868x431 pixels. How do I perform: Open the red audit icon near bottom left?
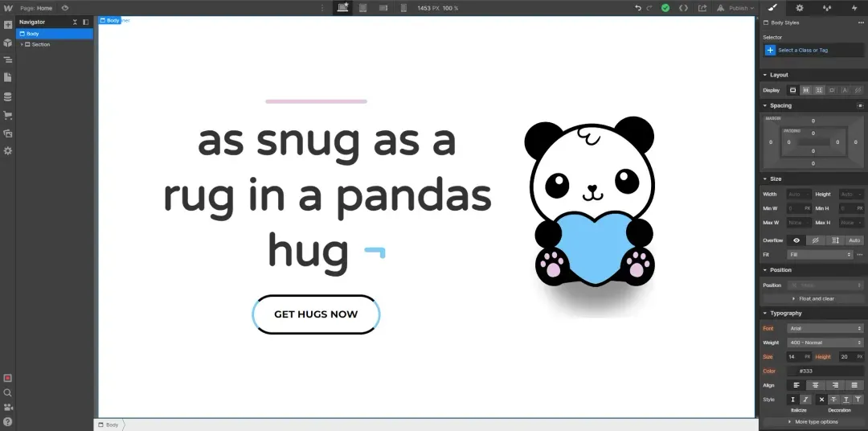pos(8,379)
